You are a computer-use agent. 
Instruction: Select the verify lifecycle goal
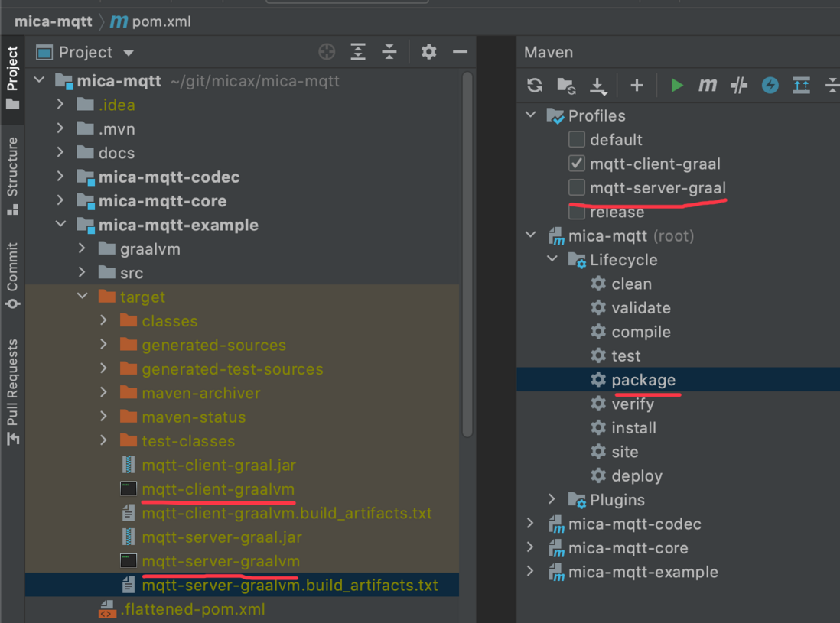point(633,404)
